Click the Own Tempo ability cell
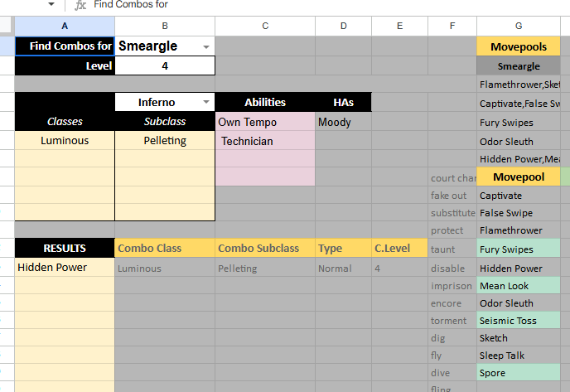Image resolution: width=570 pixels, height=392 pixels. click(265, 122)
